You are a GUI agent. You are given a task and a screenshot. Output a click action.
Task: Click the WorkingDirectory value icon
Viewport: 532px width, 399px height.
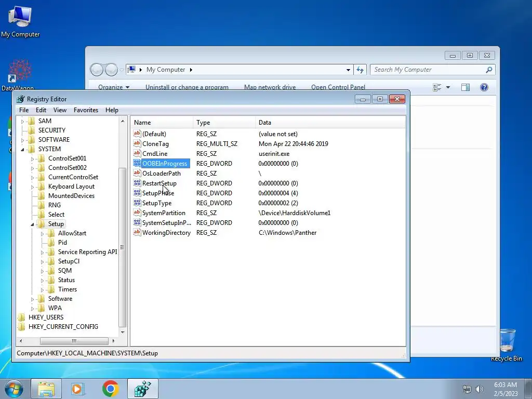pyautogui.click(x=137, y=232)
